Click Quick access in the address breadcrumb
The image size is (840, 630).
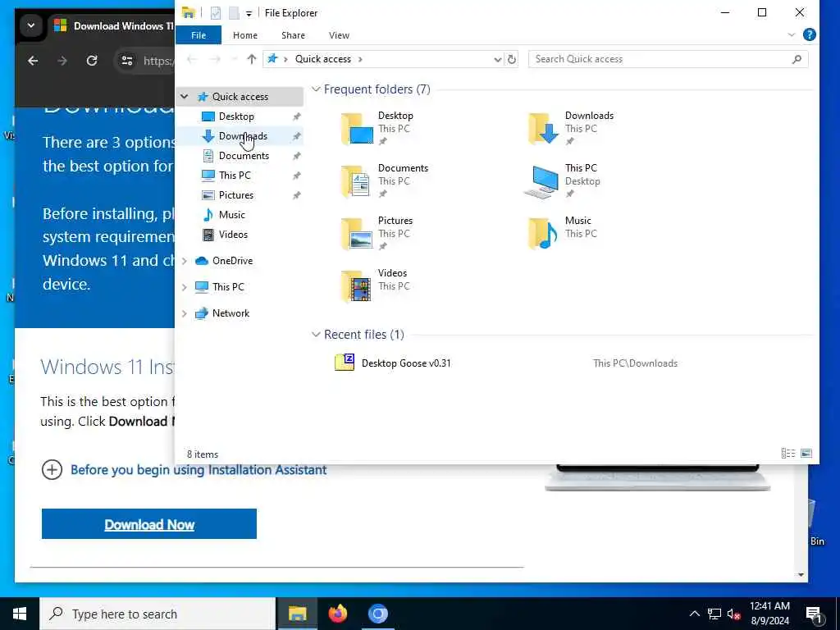[x=323, y=59]
